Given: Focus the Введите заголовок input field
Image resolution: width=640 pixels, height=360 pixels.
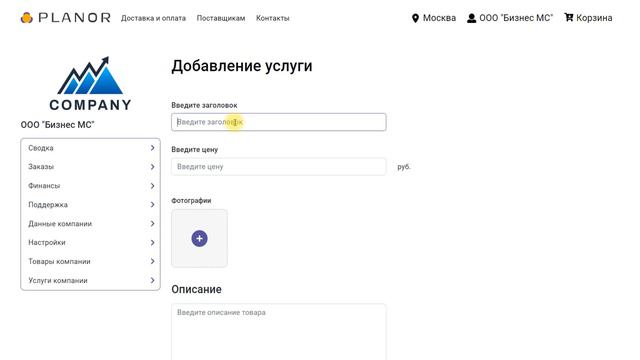Looking at the screenshot, I should pyautogui.click(x=279, y=122).
